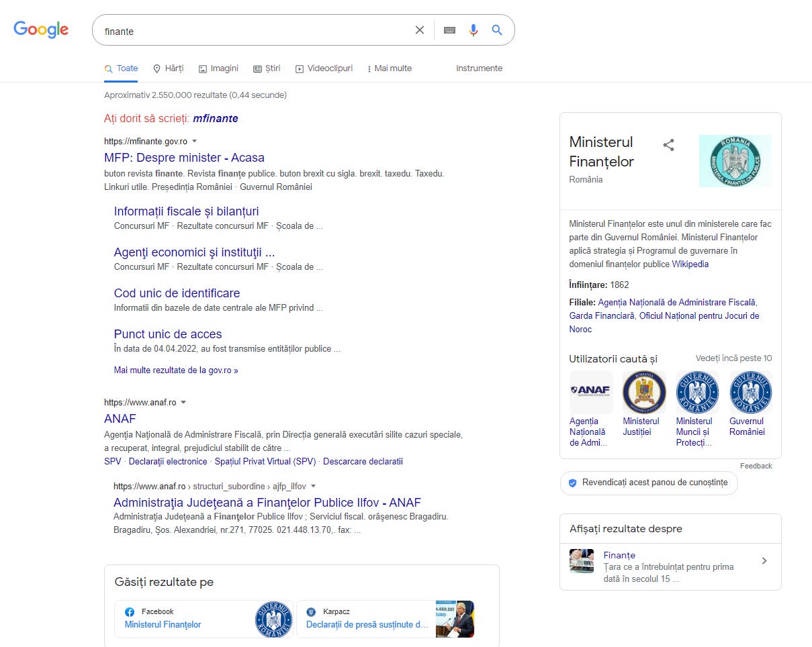The image size is (812, 647).
Task: Submit search with the magnifier icon
Action: pyautogui.click(x=497, y=30)
